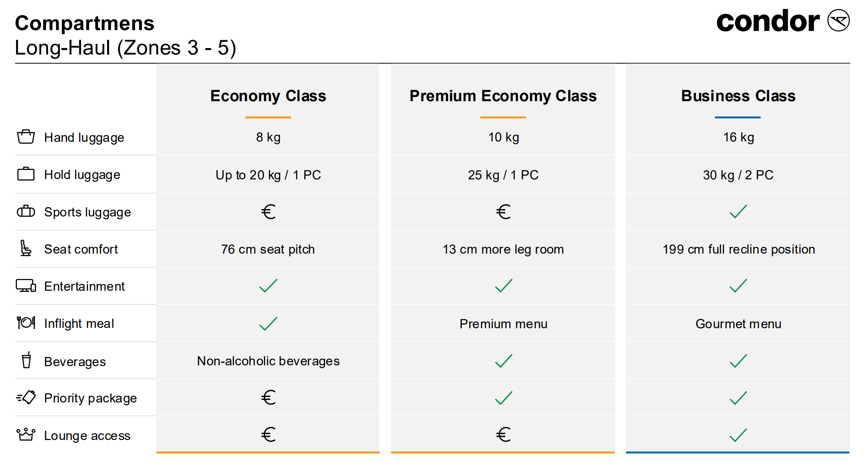Click the Economy Class column header
Image resolution: width=868 pixels, height=465 pixels.
coord(268,96)
